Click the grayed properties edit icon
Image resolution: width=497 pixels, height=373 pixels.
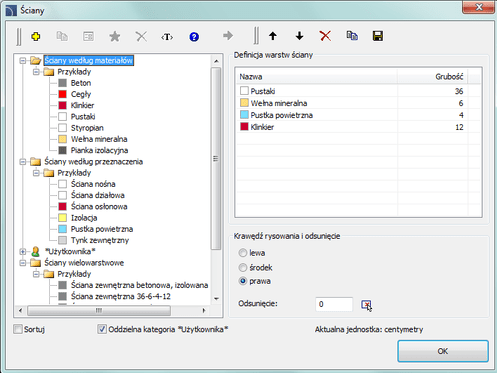point(88,36)
